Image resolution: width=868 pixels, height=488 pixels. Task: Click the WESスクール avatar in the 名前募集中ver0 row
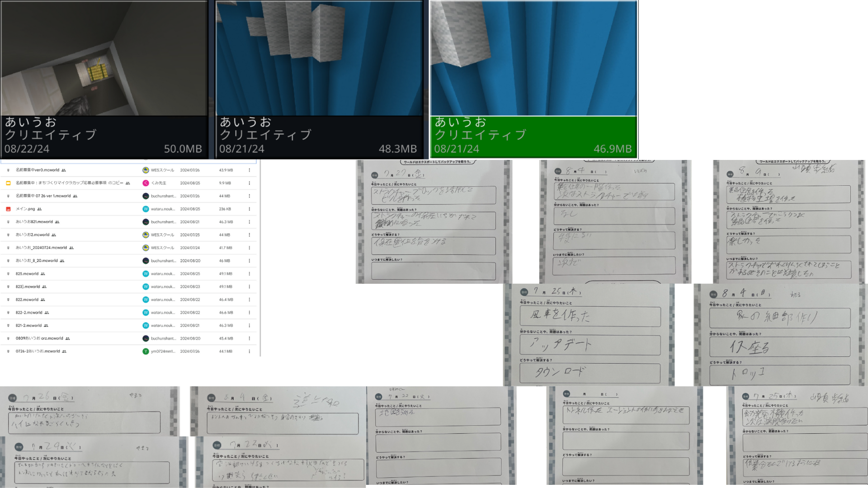click(x=146, y=170)
